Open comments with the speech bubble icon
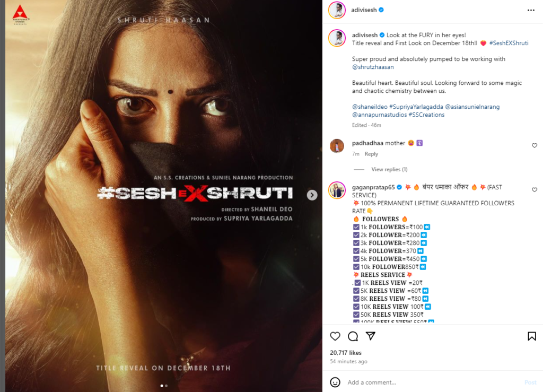 coord(353,336)
